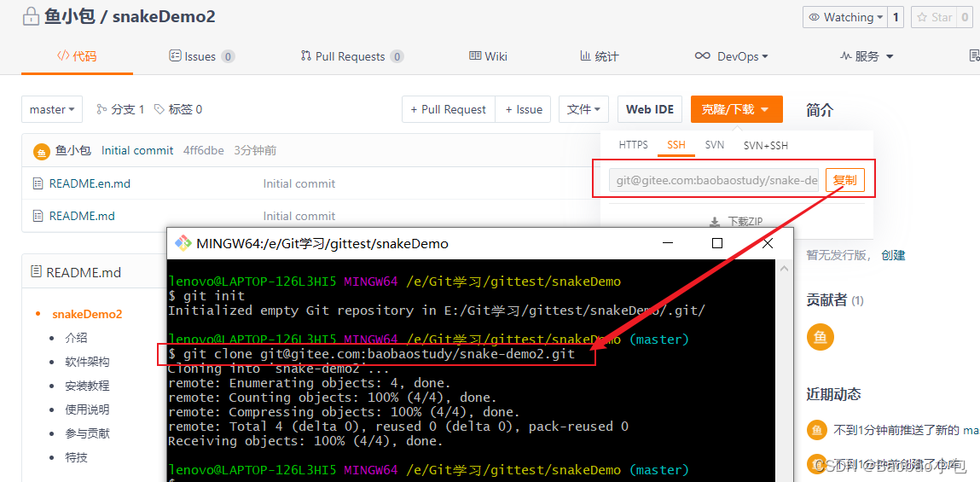
Task: Click the 克隆/下载 button
Action: pos(737,109)
